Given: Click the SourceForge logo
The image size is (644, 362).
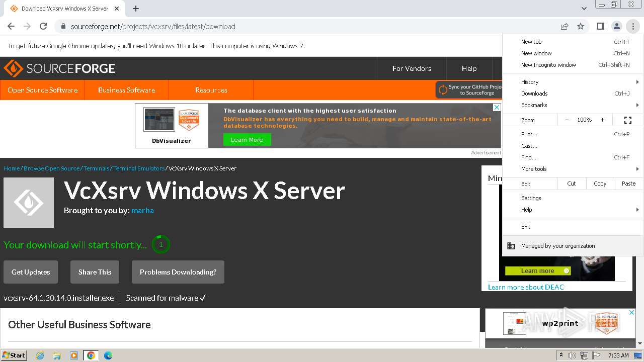Looking at the screenshot, I should (x=59, y=68).
